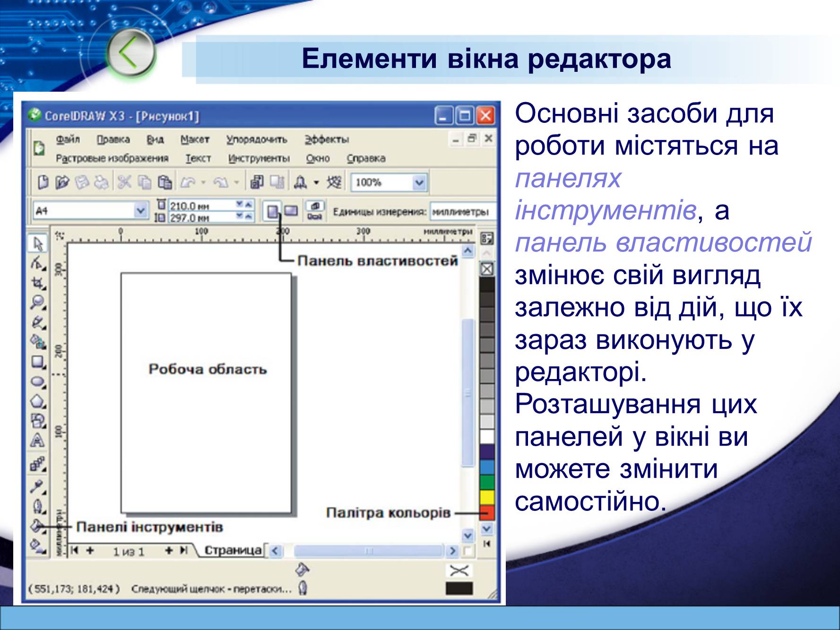Go back using the green arrow button
This screenshot has width=840, height=630.
click(x=131, y=52)
